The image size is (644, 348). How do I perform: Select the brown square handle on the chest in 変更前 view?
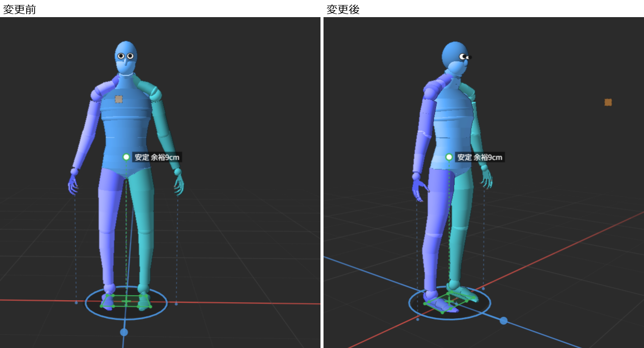[x=119, y=99]
